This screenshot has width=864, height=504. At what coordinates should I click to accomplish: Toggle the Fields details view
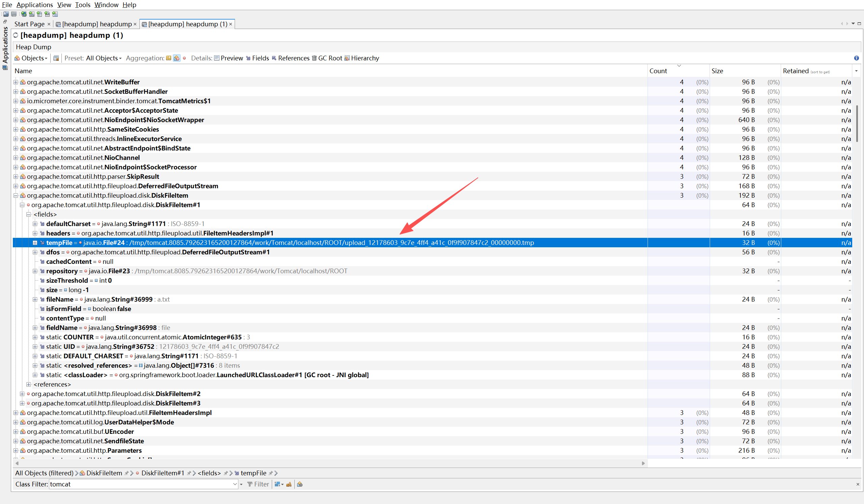pyautogui.click(x=257, y=58)
